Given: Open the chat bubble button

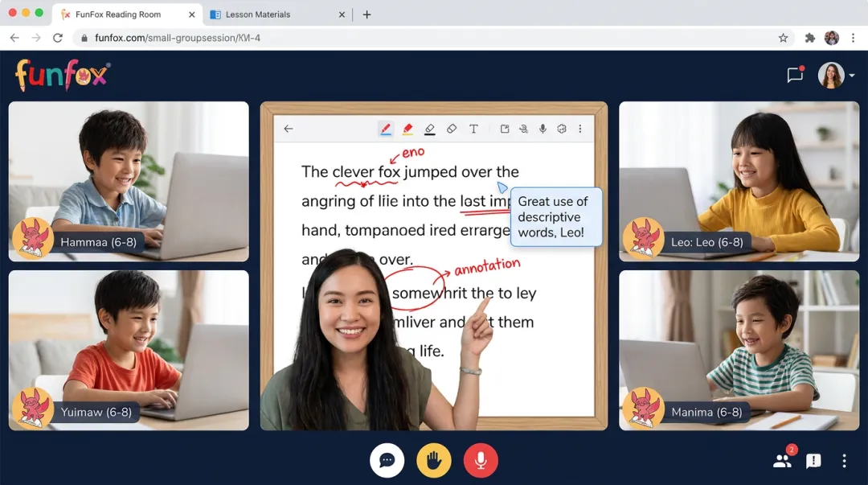Looking at the screenshot, I should 387,460.
